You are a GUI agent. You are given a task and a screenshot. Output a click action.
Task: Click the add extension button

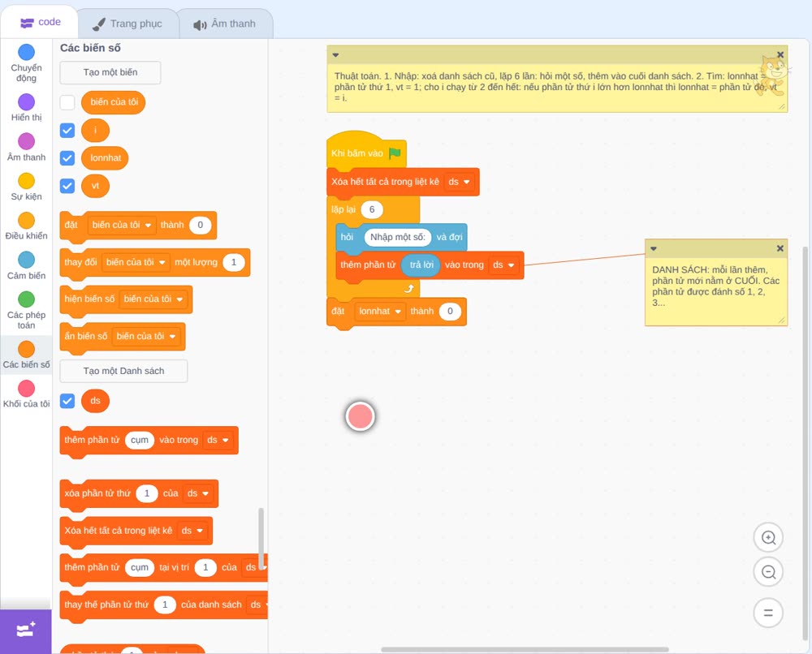(x=26, y=630)
